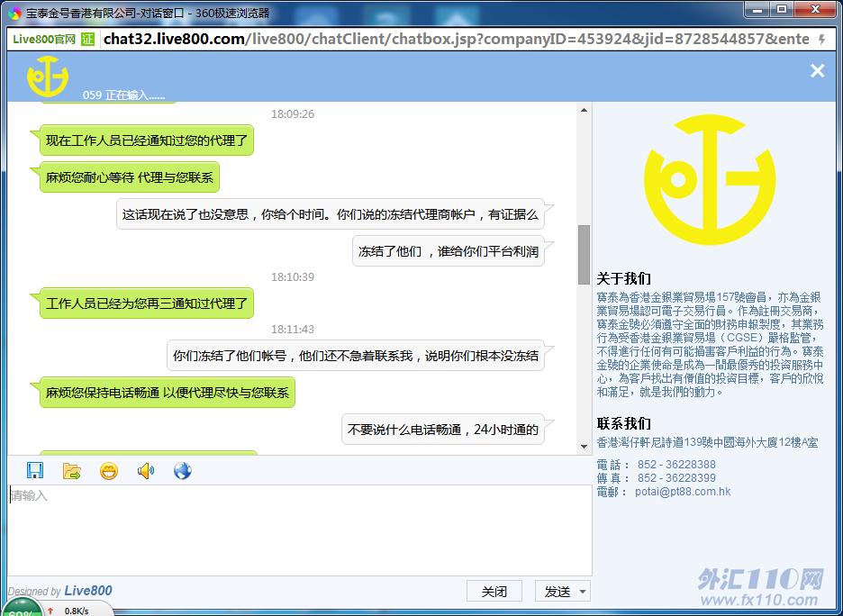Click the save chat transcript floppy icon
Screen dimensions: 843x616
35,470
